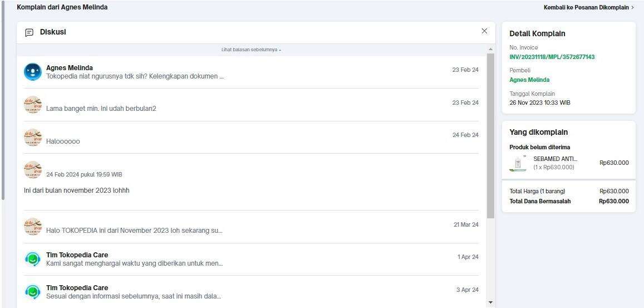Click Total Dana Bermasalah amount Rp630.000

(613, 202)
